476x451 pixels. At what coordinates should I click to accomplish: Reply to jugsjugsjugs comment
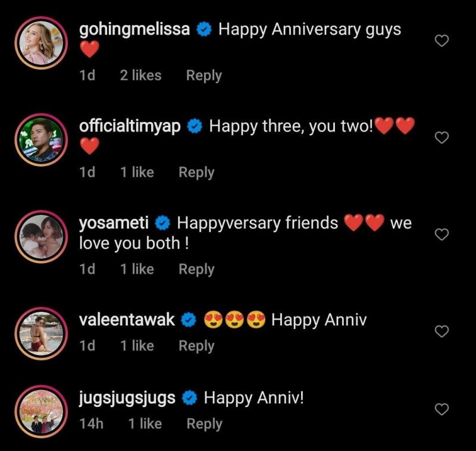(x=204, y=424)
